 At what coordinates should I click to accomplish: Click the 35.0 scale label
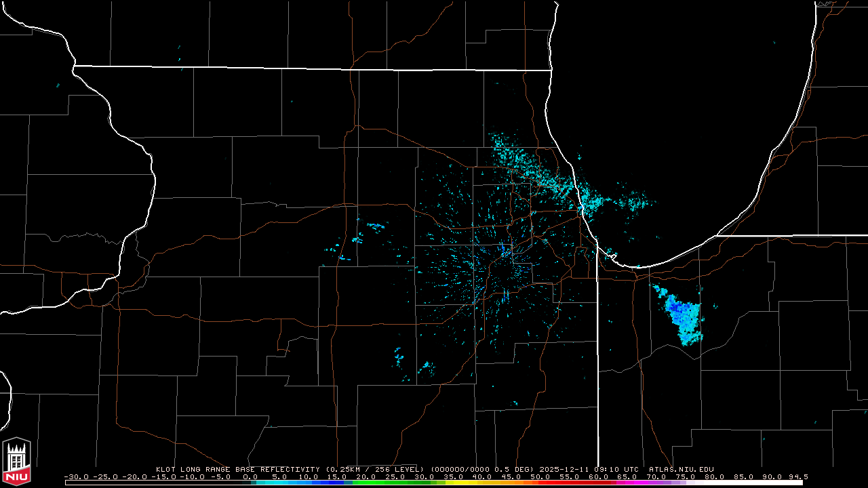[453, 476]
